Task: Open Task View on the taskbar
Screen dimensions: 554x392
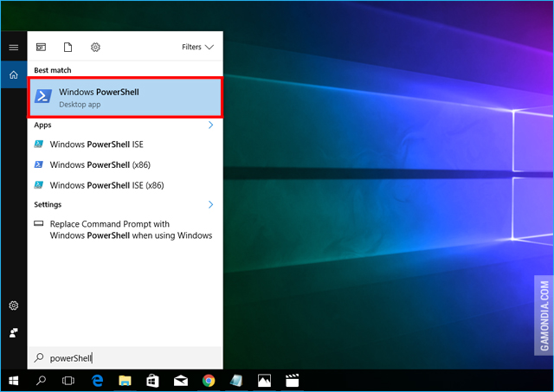Action: 68,381
